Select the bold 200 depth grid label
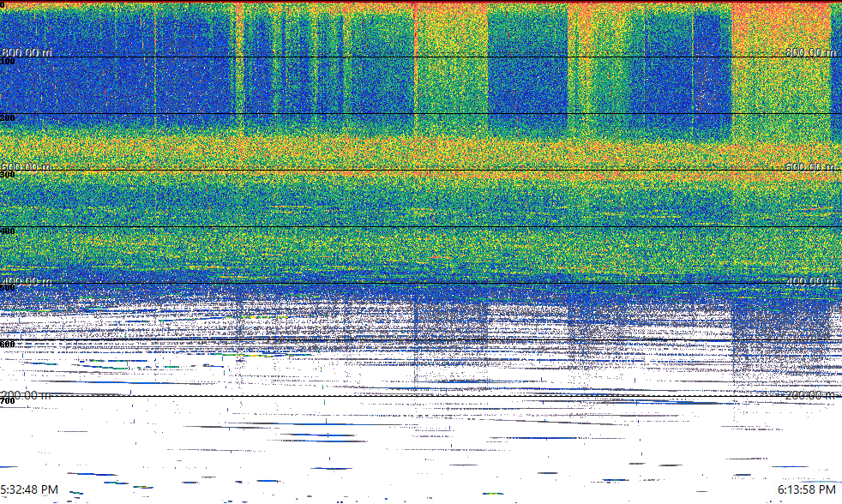 (8, 118)
